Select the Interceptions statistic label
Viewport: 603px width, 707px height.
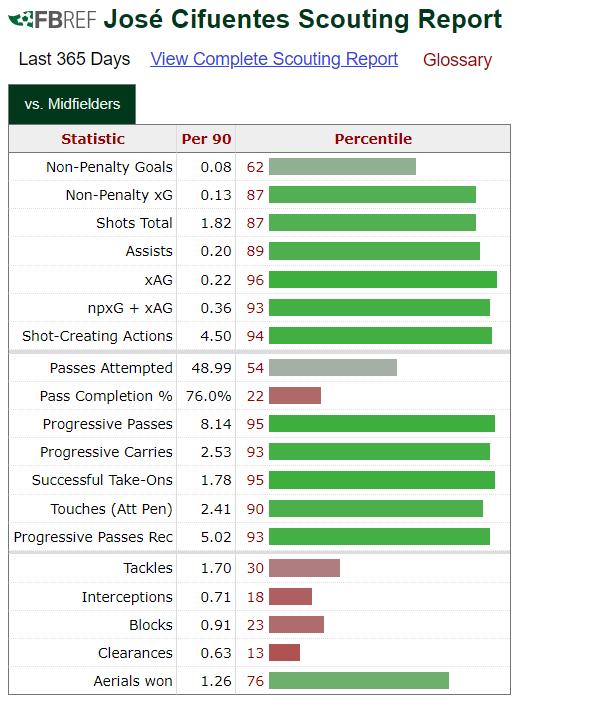pos(127,597)
